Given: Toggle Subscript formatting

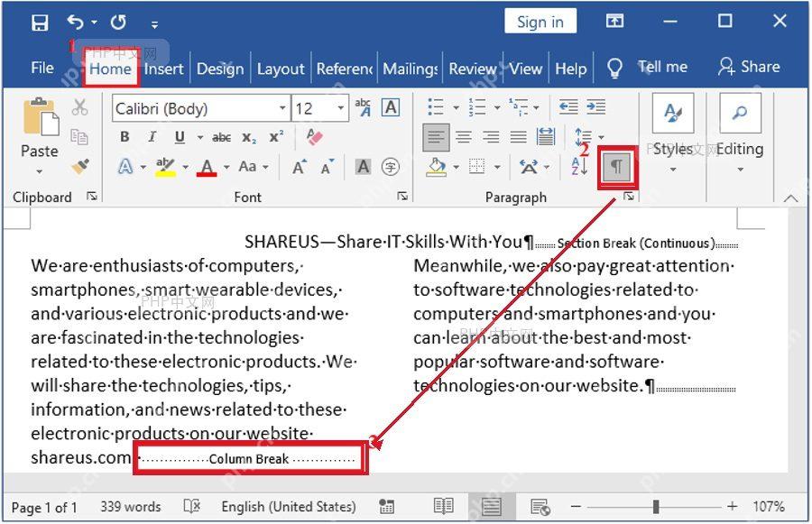Looking at the screenshot, I should [249, 138].
